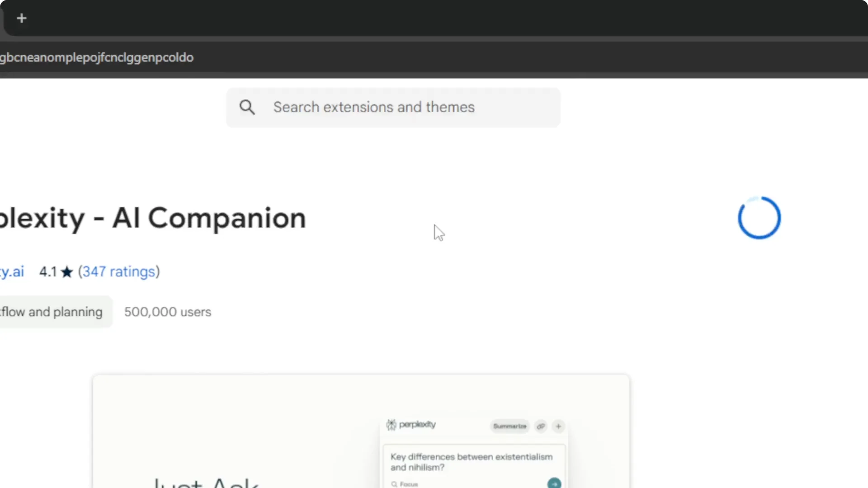Click the Perplexity extension screenshot thumbnail
This screenshot has height=488, width=868.
(x=361, y=432)
